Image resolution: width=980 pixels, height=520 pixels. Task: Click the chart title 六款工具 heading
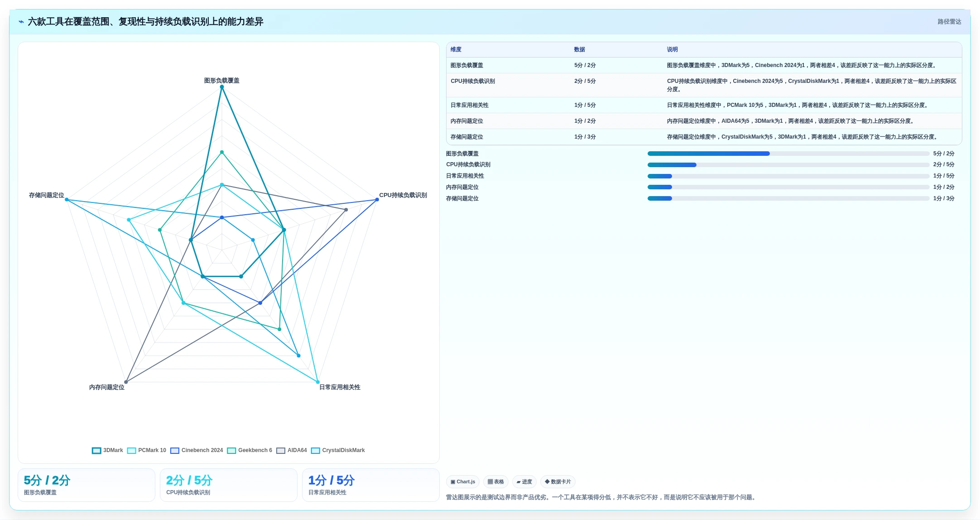(146, 22)
